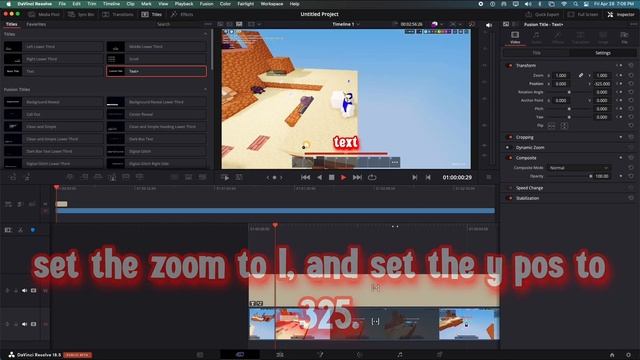Open the Composite Mode dropdown
This screenshot has width=640, height=360.
click(579, 168)
